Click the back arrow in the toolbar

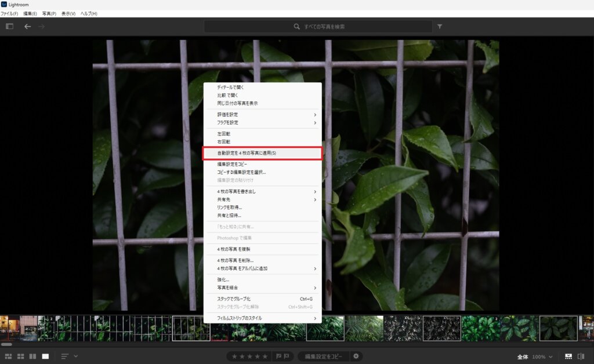(x=28, y=27)
